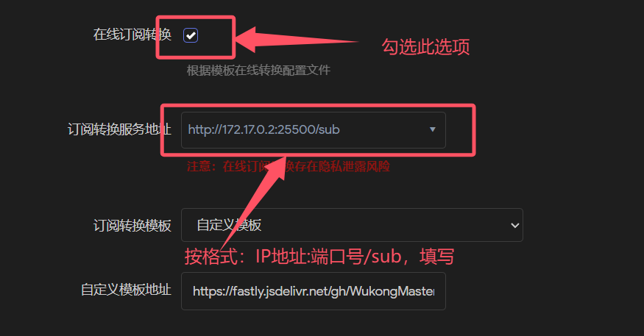Image resolution: width=644 pixels, height=336 pixels.
Task: Click the 注意 word starting the warning
Action: pos(199,167)
